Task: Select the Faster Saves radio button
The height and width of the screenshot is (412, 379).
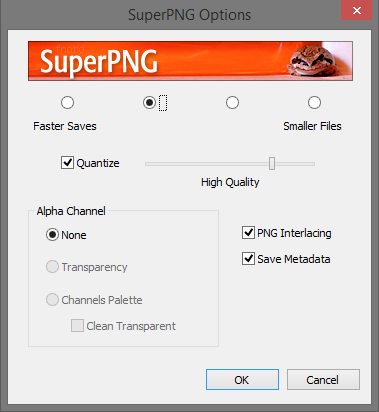Action: (x=67, y=103)
